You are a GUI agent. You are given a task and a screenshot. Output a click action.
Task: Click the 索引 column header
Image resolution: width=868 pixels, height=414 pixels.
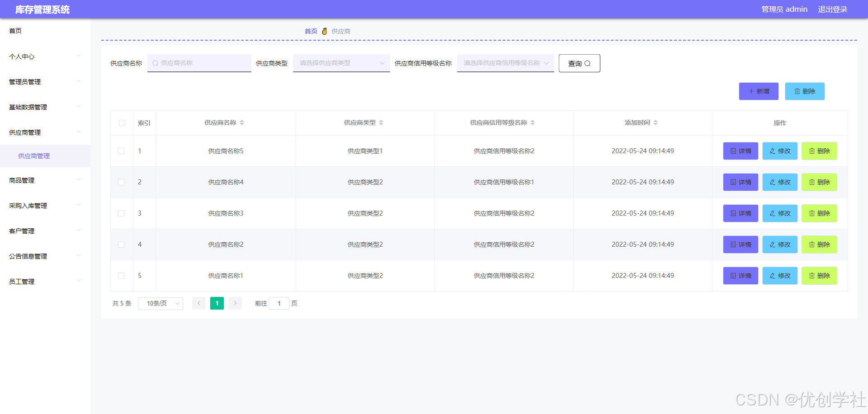pyautogui.click(x=144, y=123)
